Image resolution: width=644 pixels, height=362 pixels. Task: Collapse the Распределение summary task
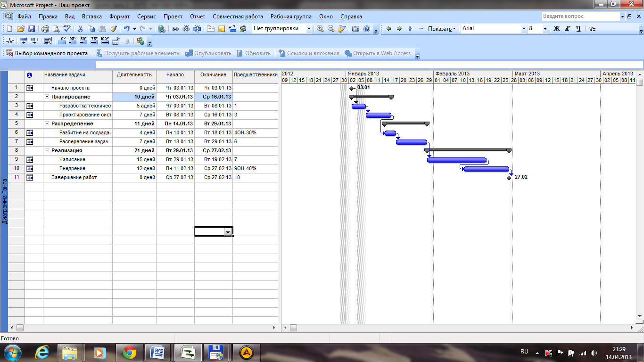pos(47,123)
